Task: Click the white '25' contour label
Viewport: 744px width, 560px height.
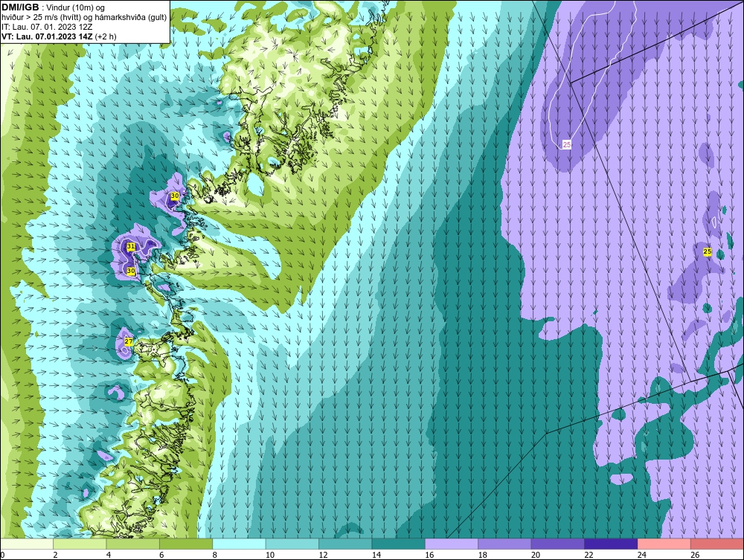Action: tap(566, 144)
